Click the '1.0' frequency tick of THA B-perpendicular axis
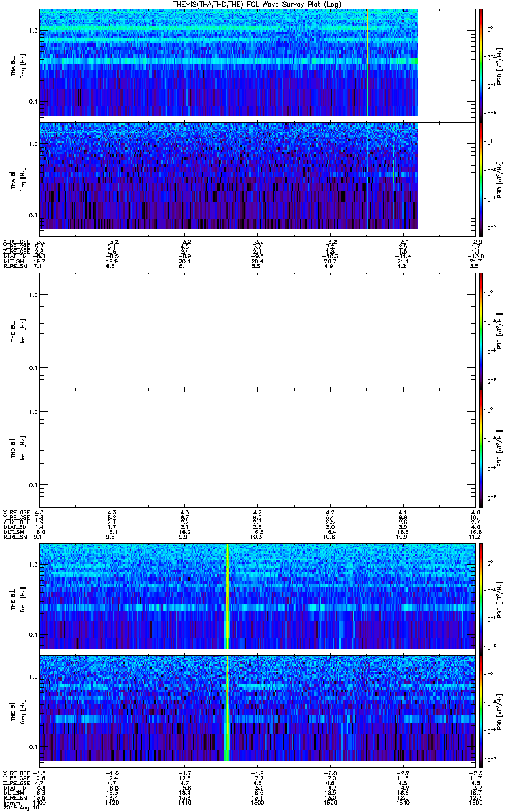Image resolution: width=508 pixels, height=812 pixels. [33, 32]
